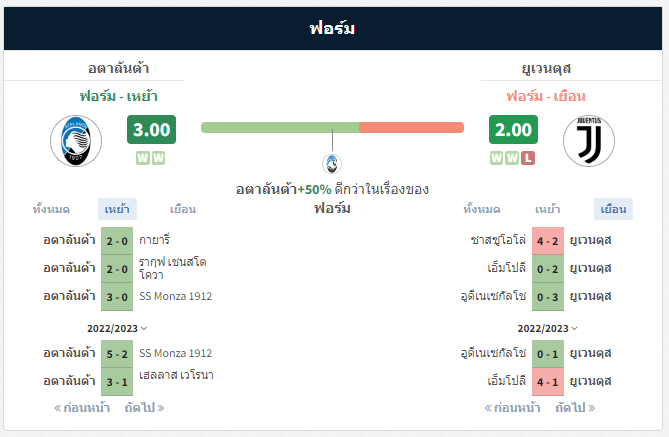Expand 2022/2023 season dropdown under Atalanta

(117, 328)
